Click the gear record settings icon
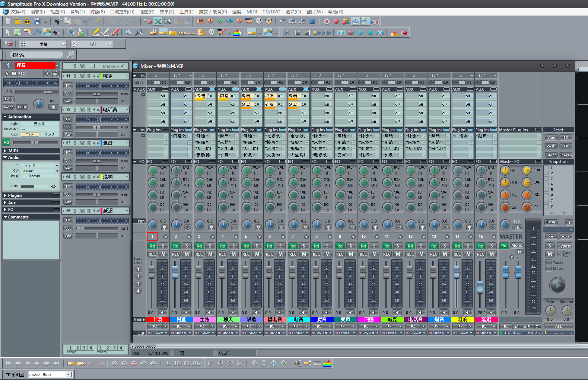This screenshot has height=380, width=588. (x=327, y=21)
